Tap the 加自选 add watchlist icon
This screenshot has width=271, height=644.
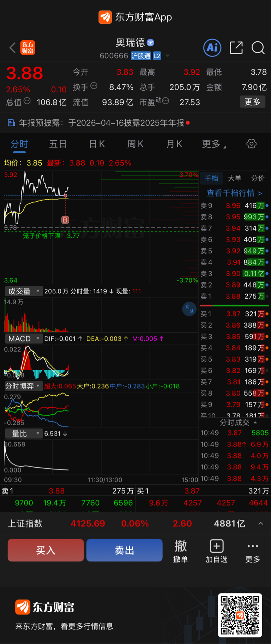tap(216, 551)
